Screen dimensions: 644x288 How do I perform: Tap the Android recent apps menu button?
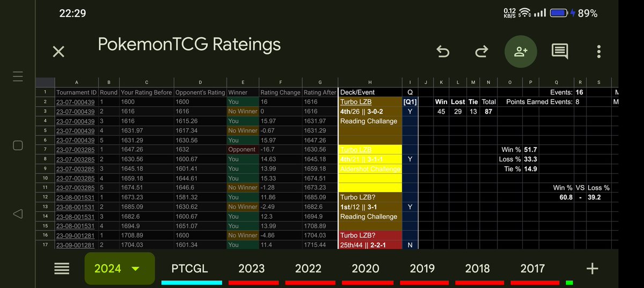click(x=18, y=76)
